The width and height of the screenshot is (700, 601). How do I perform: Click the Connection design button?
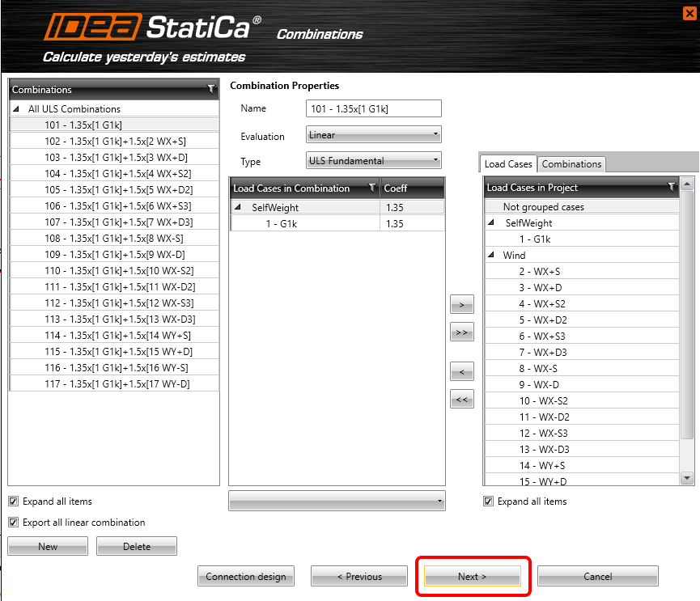(x=246, y=576)
